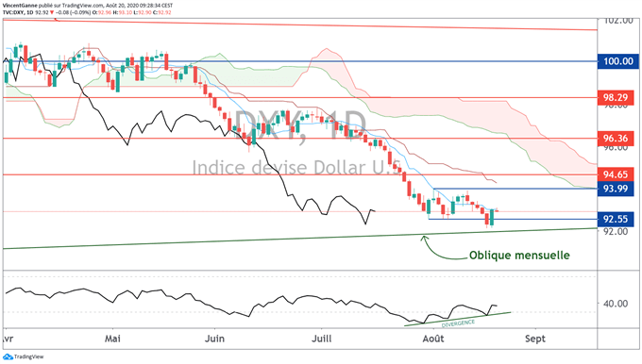Click the DIVERGENCE label on RSI panel
The width and height of the screenshot is (642, 364).
click(458, 323)
